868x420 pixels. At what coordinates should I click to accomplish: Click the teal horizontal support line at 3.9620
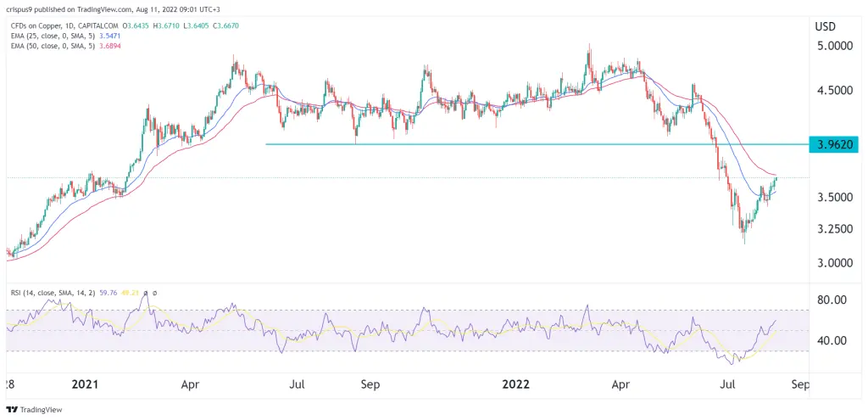point(537,144)
